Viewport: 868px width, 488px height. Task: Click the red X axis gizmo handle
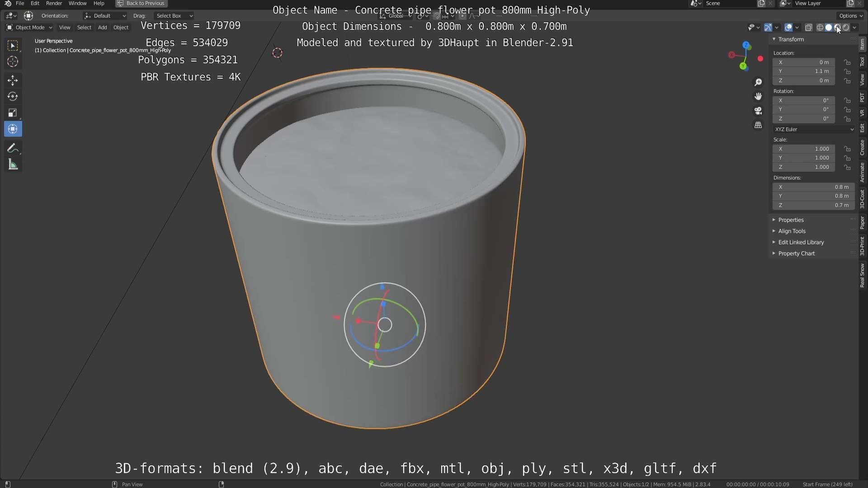731,55
